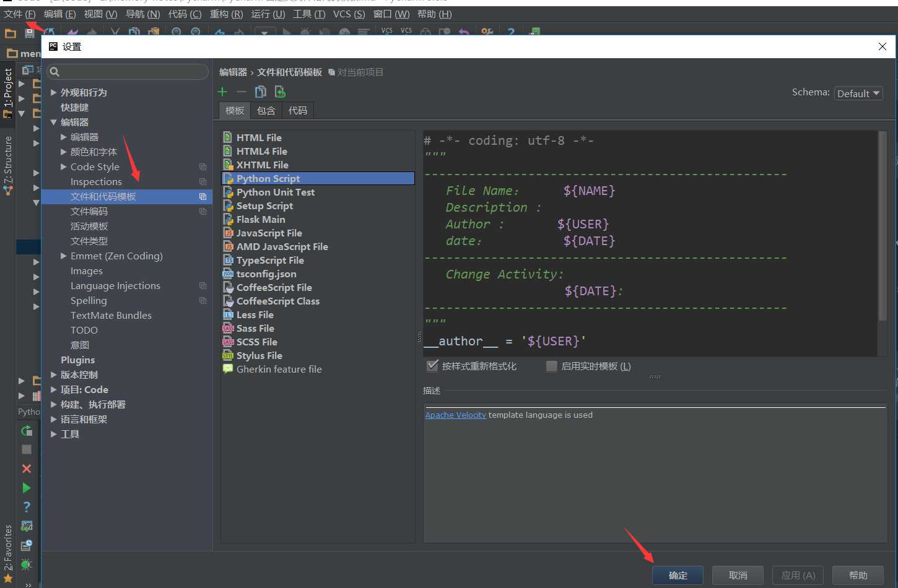Save all icon in main toolbar

(x=29, y=33)
